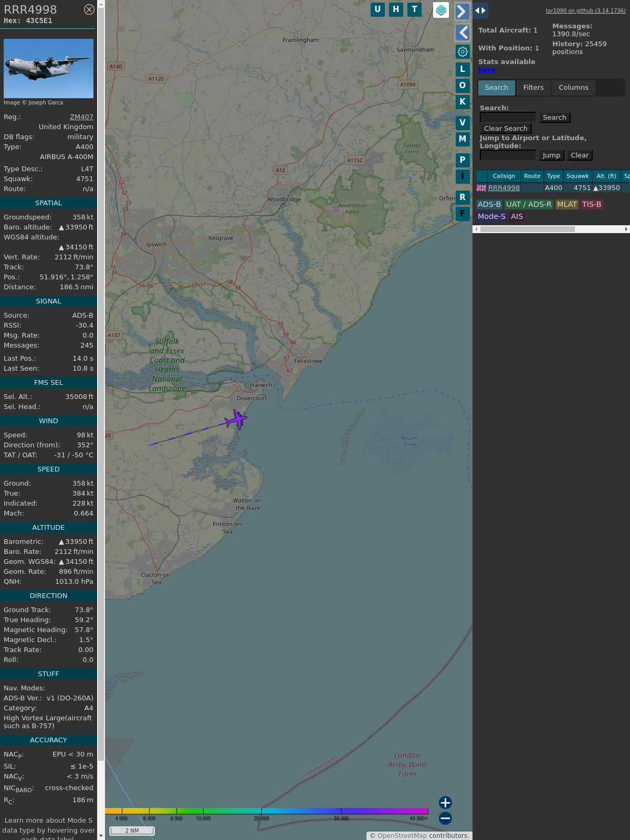Click the Jump button
This screenshot has width=630, height=840.
point(551,155)
